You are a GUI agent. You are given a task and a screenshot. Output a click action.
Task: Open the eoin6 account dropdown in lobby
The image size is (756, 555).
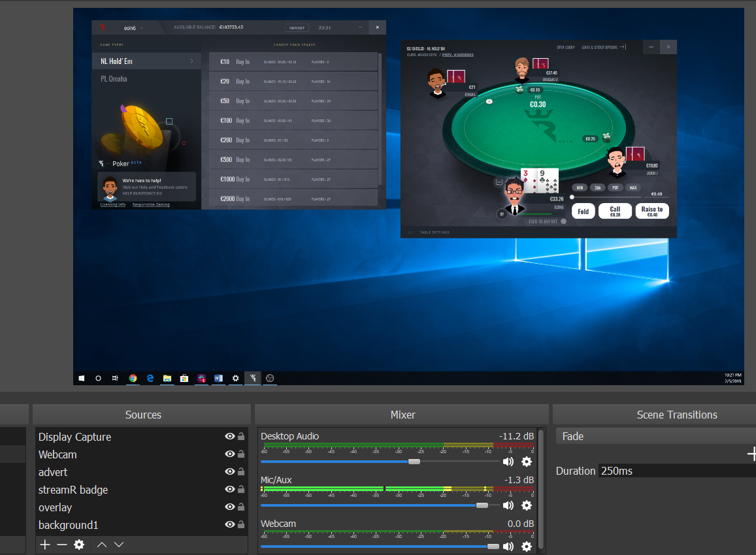coord(133,28)
